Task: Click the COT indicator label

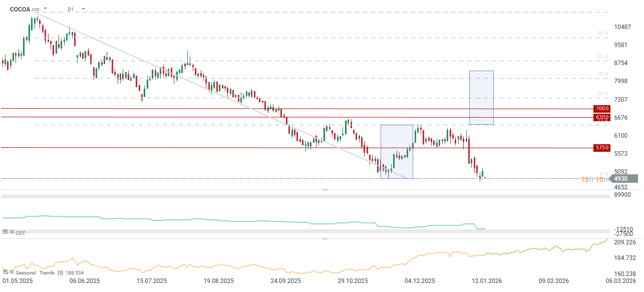Action: (21, 233)
